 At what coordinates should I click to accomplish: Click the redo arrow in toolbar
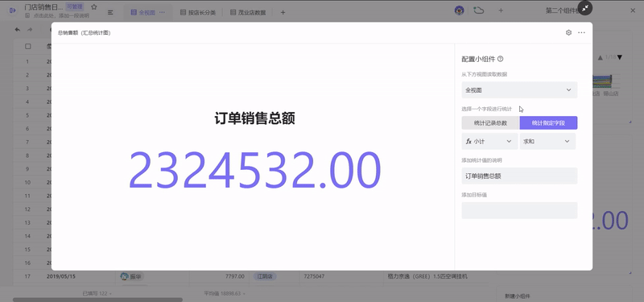click(x=30, y=29)
